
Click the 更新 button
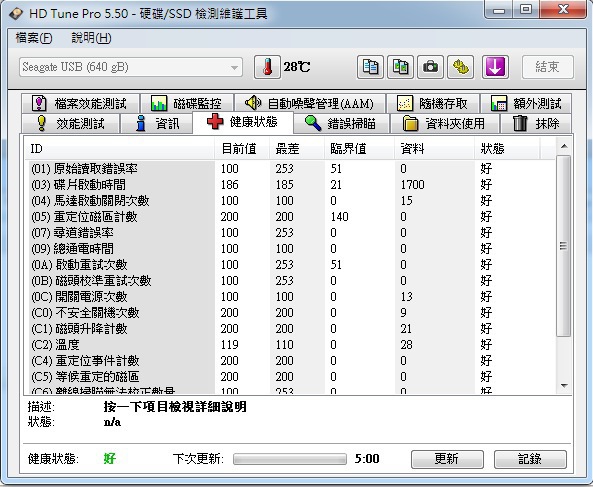(447, 459)
